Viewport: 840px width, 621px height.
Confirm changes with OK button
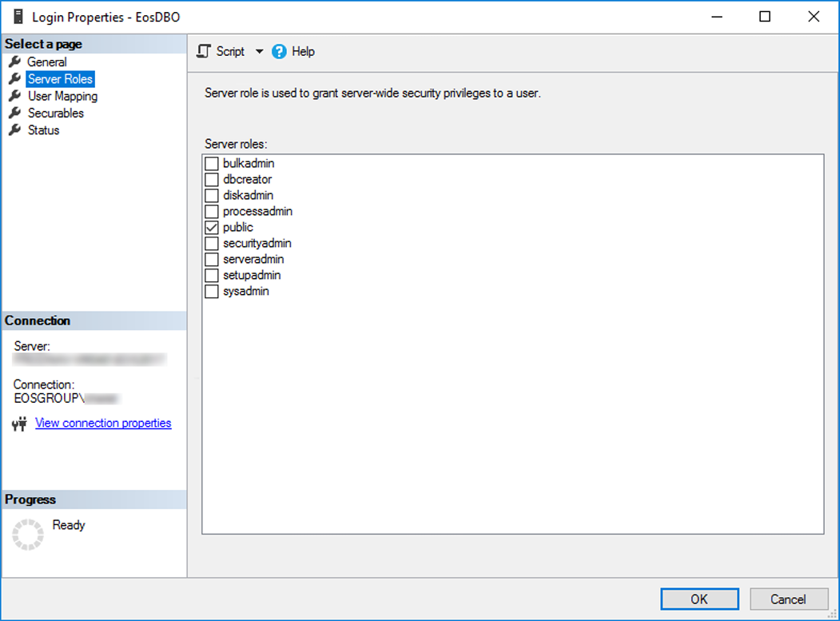[x=699, y=599]
